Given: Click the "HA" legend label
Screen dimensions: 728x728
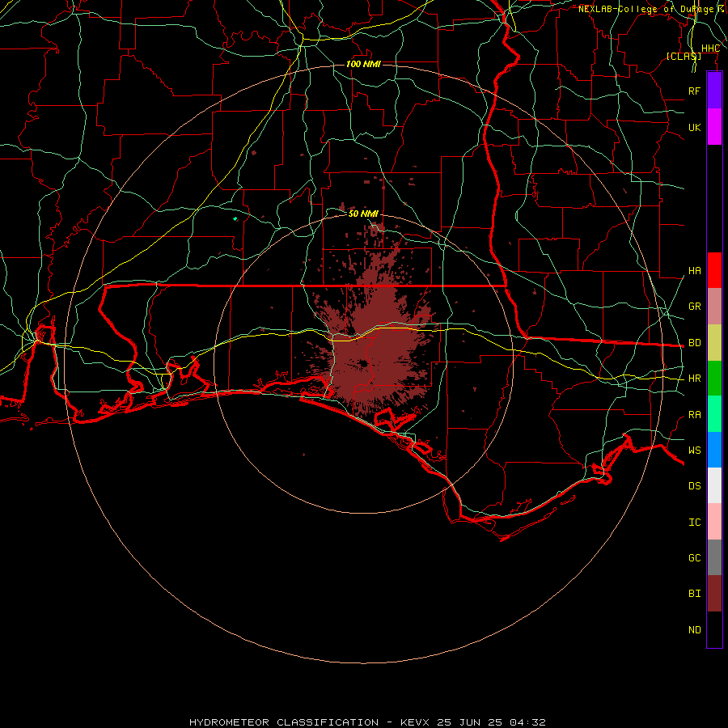Looking at the screenshot, I should [694, 271].
